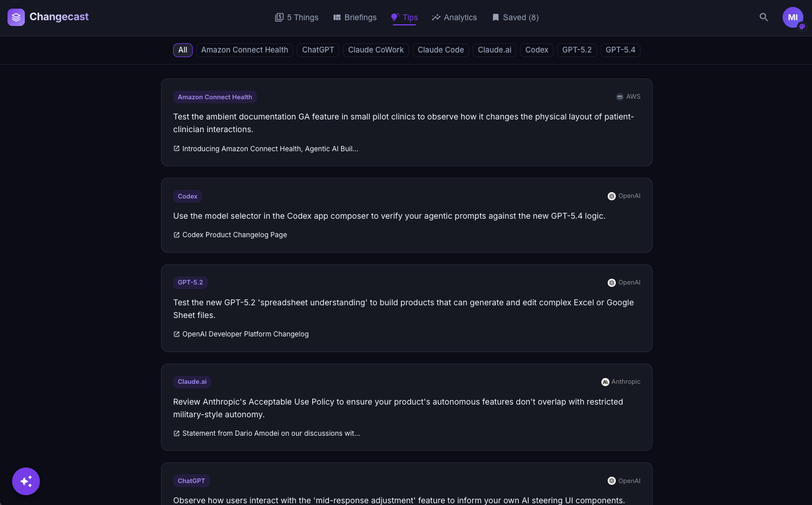Toggle the GPT-5.4 filter chip
The height and width of the screenshot is (505, 812).
point(620,50)
